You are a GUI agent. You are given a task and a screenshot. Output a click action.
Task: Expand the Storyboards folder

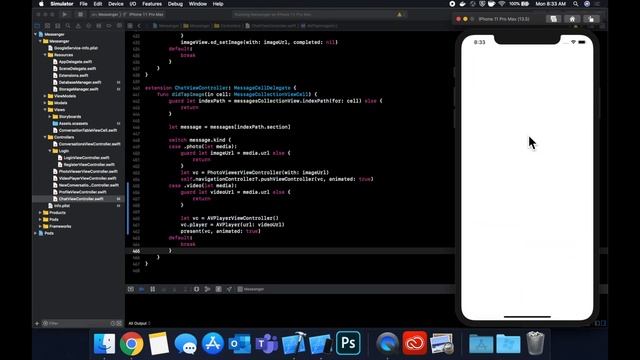click(50, 117)
